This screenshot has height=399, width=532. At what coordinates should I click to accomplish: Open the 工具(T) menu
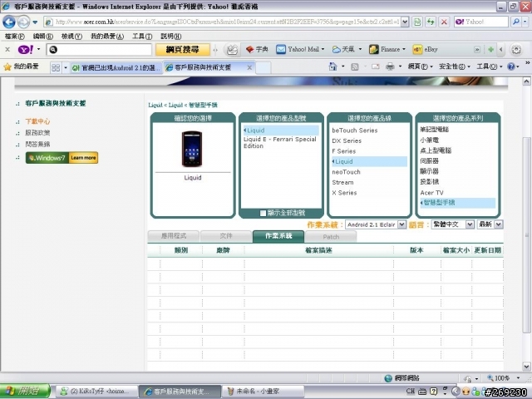142,36
